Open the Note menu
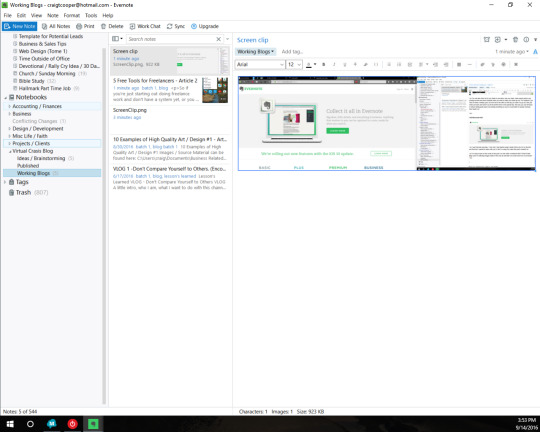Viewport: 540px width, 432px height. point(53,16)
